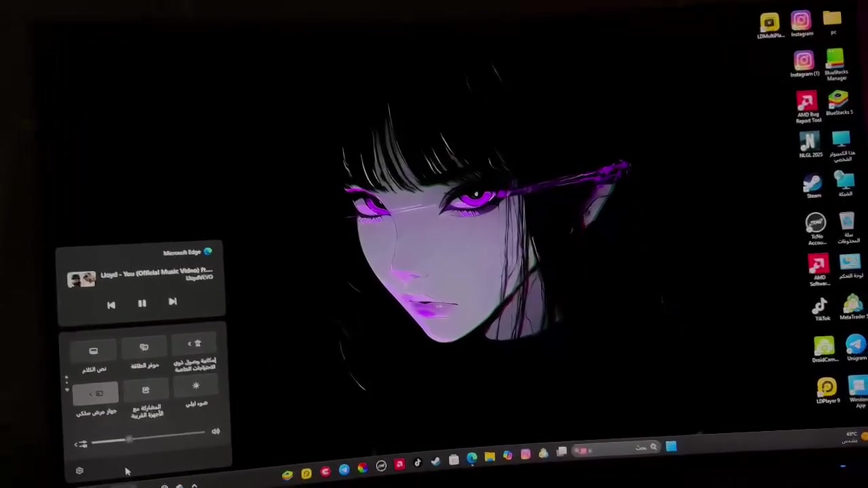Toggle the energy saver quick setting
This screenshot has height=488, width=868.
point(144,348)
